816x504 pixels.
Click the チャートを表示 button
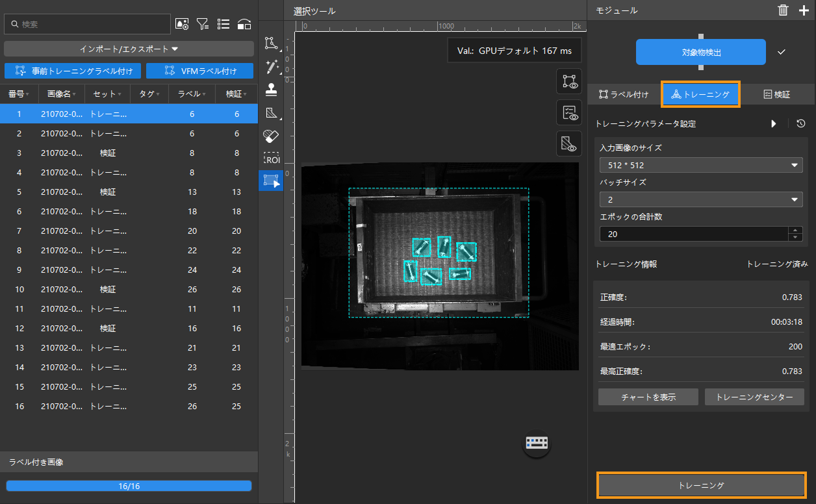coord(648,397)
